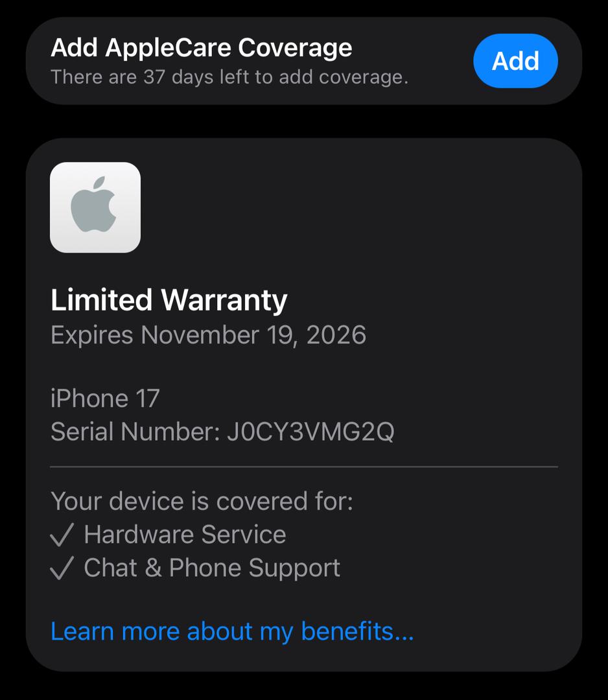Image resolution: width=608 pixels, height=700 pixels.
Task: Tap the Your device is covered for text
Action: click(x=202, y=501)
